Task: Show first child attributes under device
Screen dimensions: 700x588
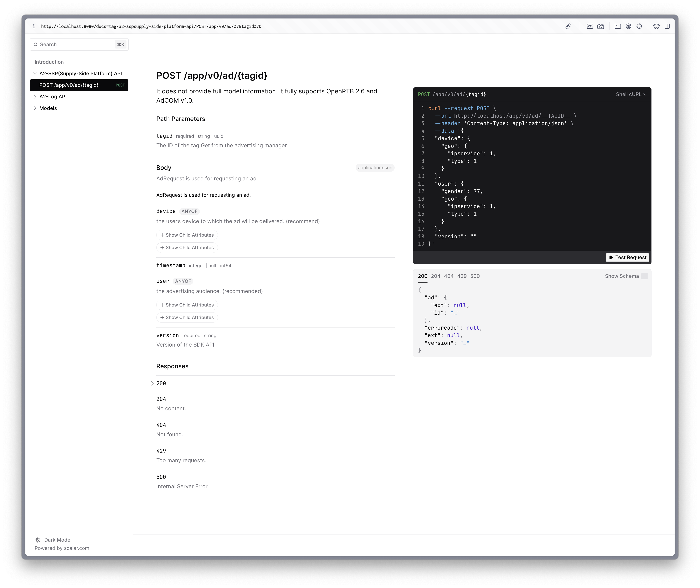Action: click(x=187, y=235)
